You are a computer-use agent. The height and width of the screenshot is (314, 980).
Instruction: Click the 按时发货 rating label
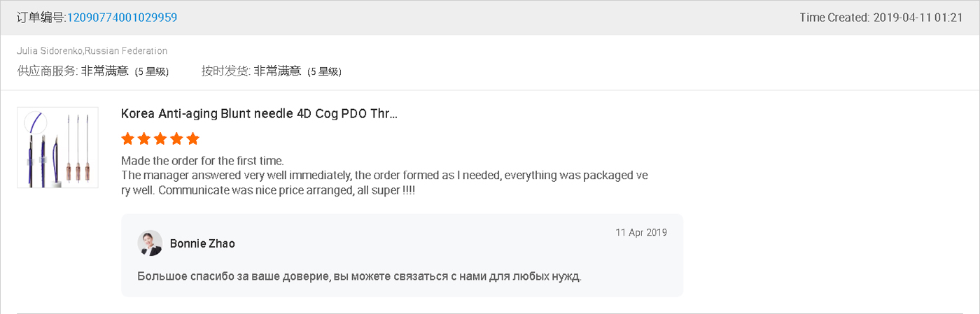(225, 71)
